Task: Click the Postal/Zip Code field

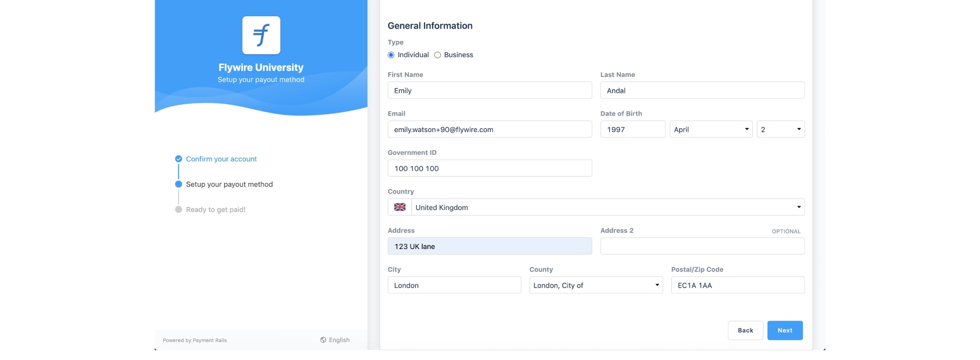Action: point(738,285)
